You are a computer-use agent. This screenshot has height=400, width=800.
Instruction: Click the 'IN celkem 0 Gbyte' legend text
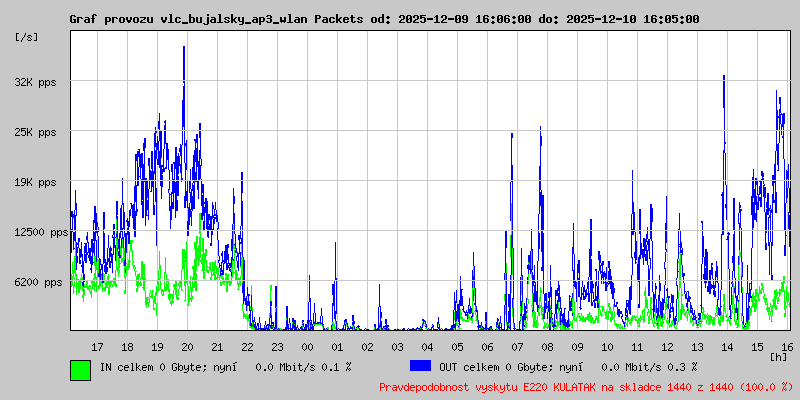coord(153,366)
